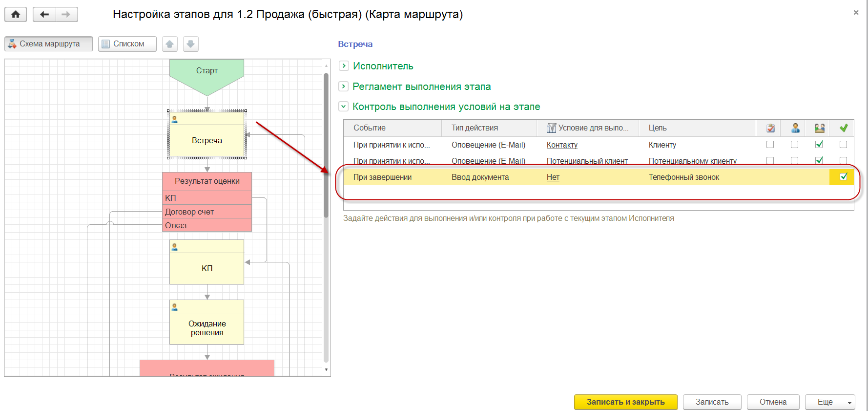Click the green checkmark column header icon
868x411 pixels.
[x=844, y=128]
